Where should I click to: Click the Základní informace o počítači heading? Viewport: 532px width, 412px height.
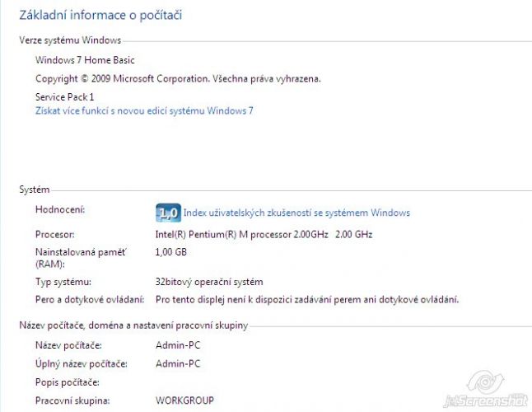click(100, 15)
